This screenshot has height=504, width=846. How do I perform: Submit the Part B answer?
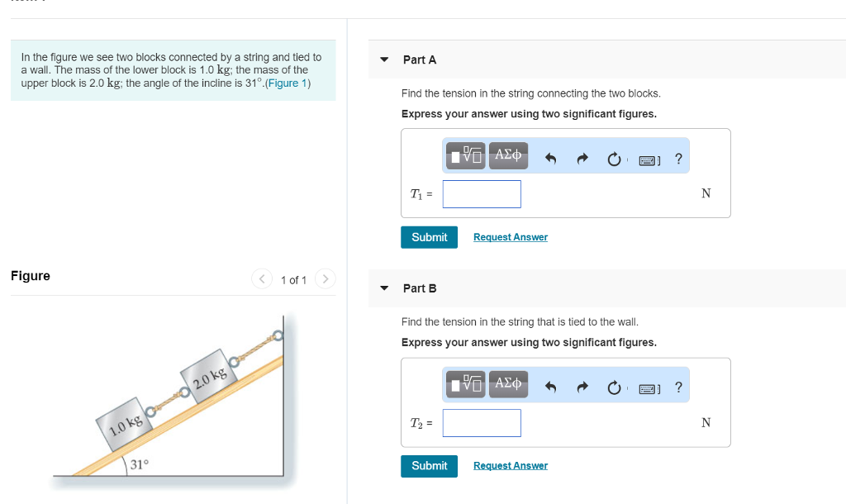(429, 465)
